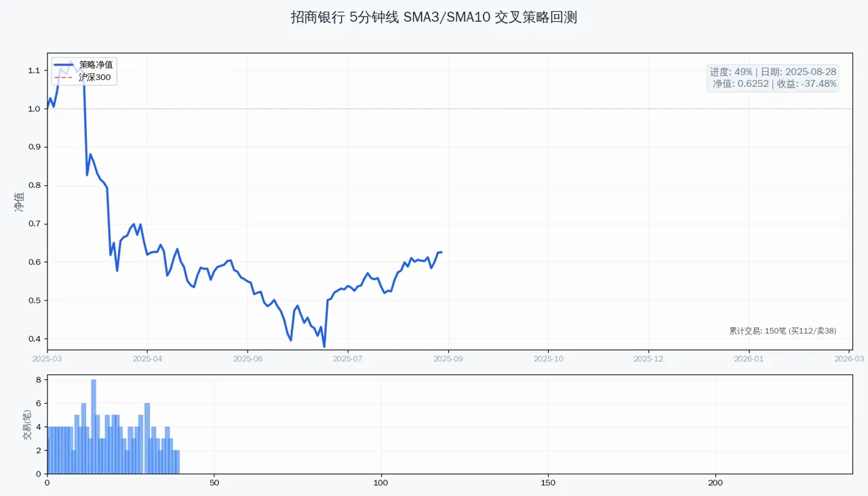
Task: Click the 1.0 tick on the net value axis
Action: [x=35, y=109]
